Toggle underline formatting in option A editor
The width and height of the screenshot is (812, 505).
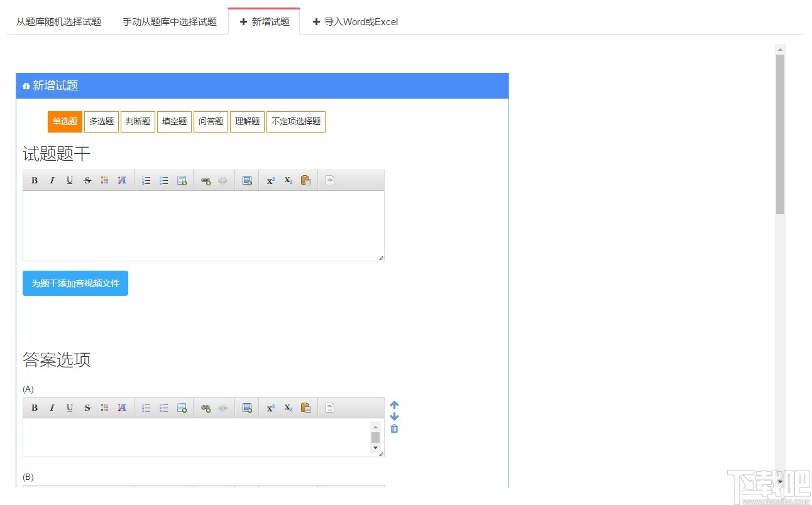tap(70, 408)
